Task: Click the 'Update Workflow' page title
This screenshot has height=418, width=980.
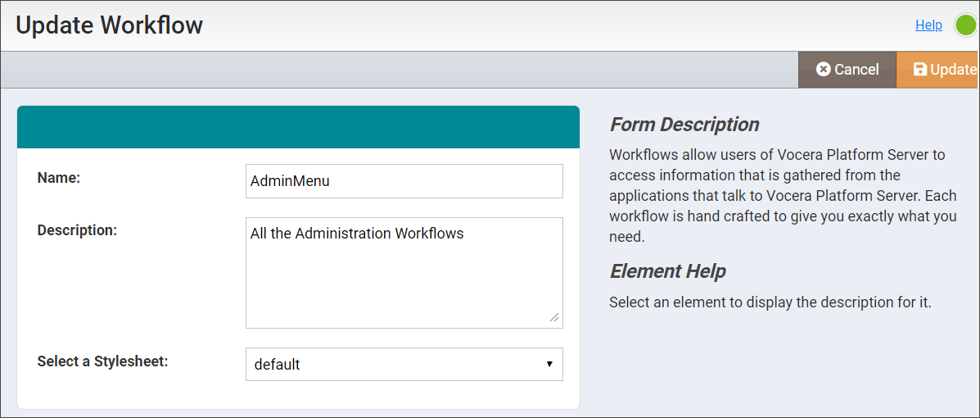Action: [109, 25]
